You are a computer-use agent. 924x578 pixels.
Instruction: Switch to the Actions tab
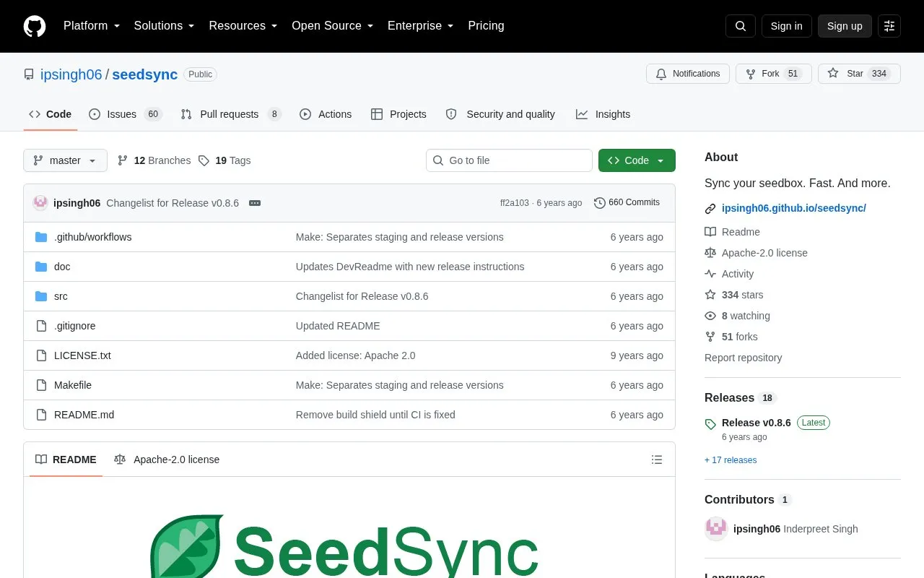[x=326, y=114]
